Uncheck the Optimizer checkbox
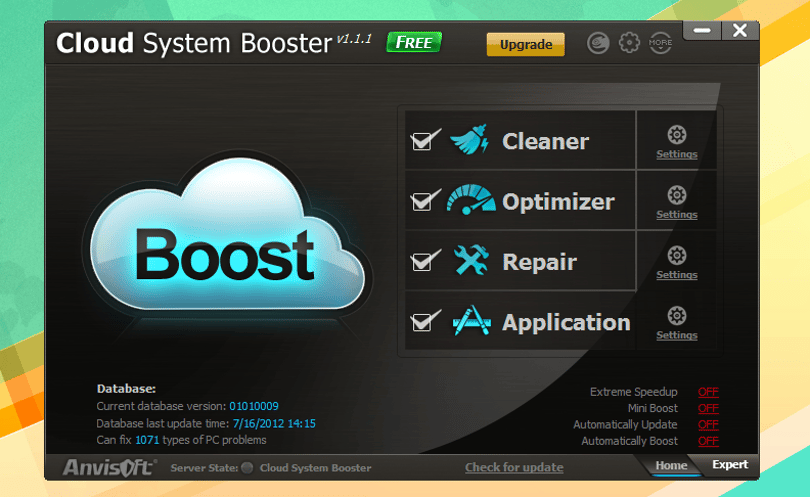 (x=423, y=201)
